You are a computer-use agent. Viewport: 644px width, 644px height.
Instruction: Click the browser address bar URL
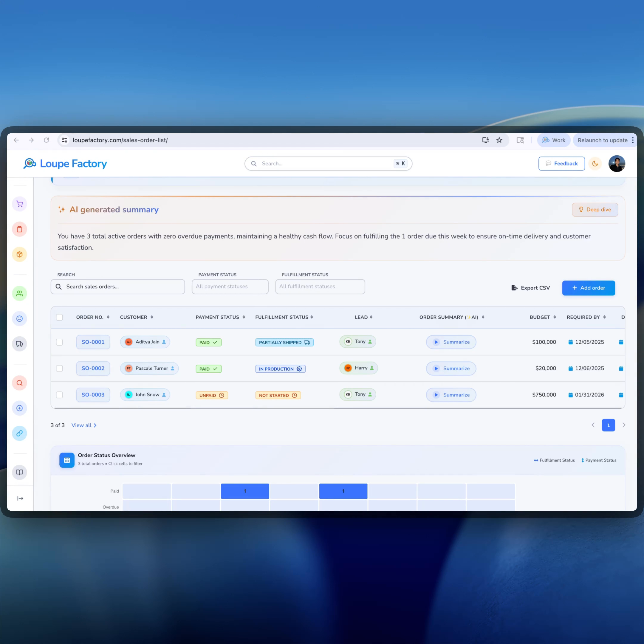coord(120,140)
